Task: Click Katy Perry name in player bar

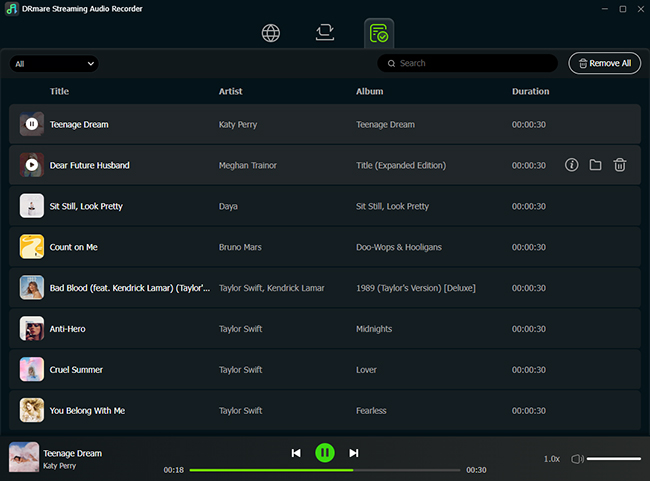Action: pos(60,466)
